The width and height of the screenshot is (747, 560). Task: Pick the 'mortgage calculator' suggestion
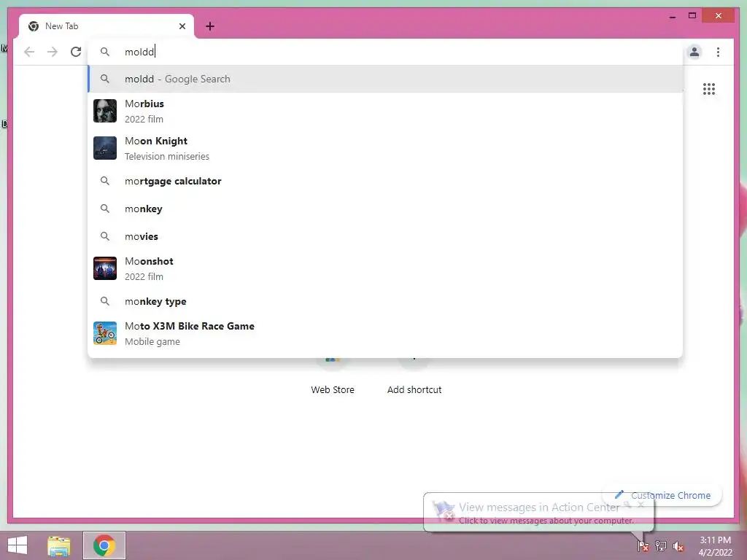[385, 181]
